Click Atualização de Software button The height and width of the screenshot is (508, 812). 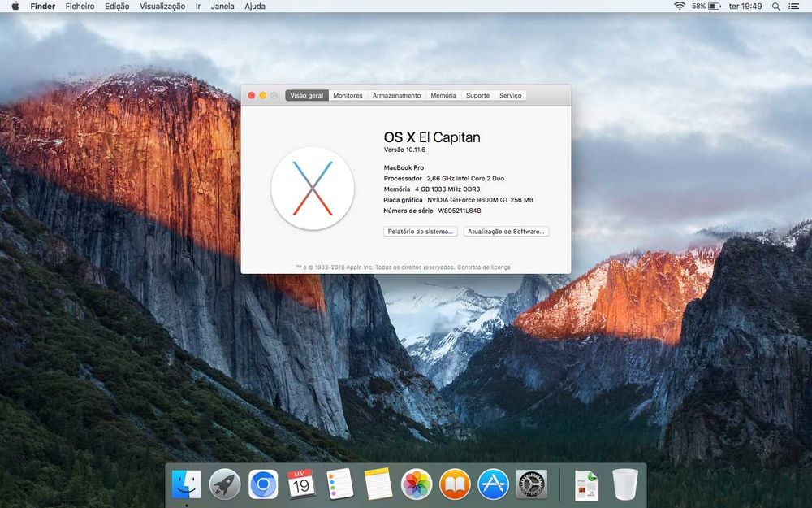coord(506,232)
